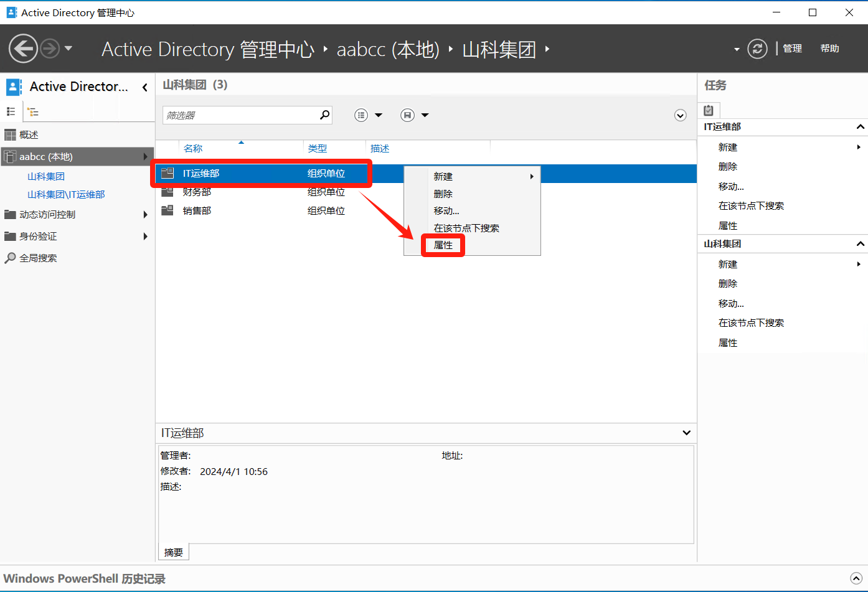Click the back navigation arrow
This screenshot has height=592, width=868.
(x=23, y=49)
